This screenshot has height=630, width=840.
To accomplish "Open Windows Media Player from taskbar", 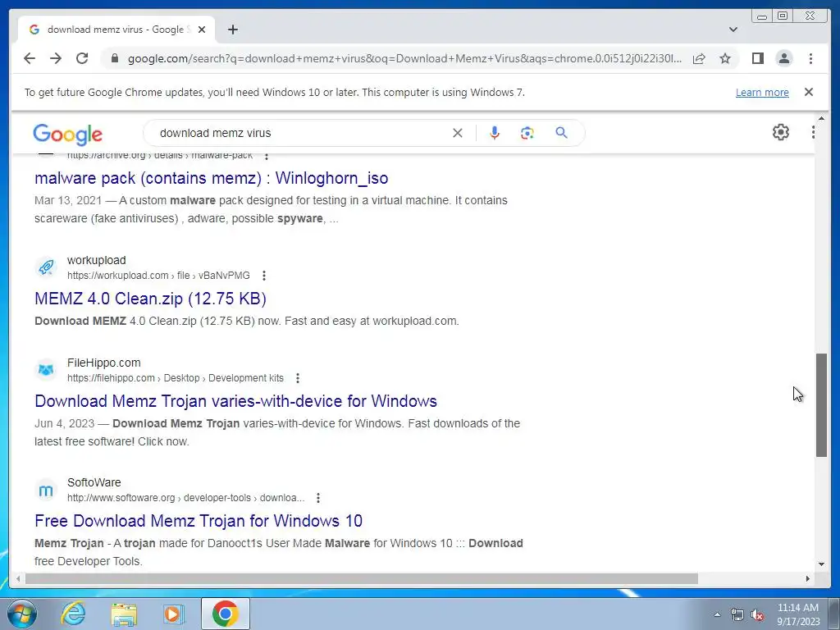I will 173,614.
